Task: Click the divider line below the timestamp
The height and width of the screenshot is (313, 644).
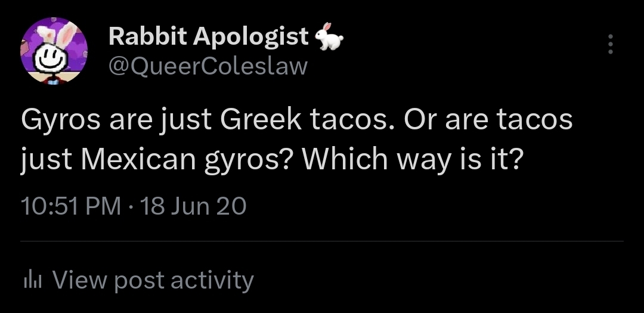Action: [x=322, y=241]
